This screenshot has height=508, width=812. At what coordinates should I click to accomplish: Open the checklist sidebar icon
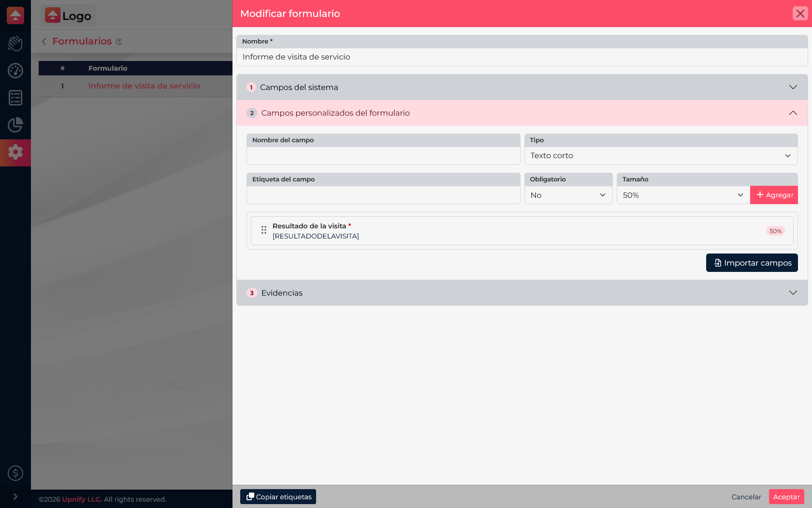tap(15, 98)
